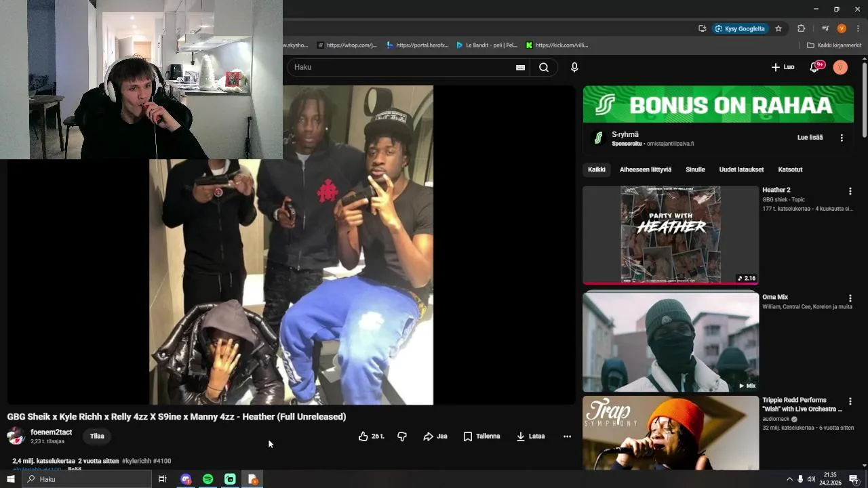The height and width of the screenshot is (488, 868).
Task: Start voice search with microphone icon
Action: (574, 67)
